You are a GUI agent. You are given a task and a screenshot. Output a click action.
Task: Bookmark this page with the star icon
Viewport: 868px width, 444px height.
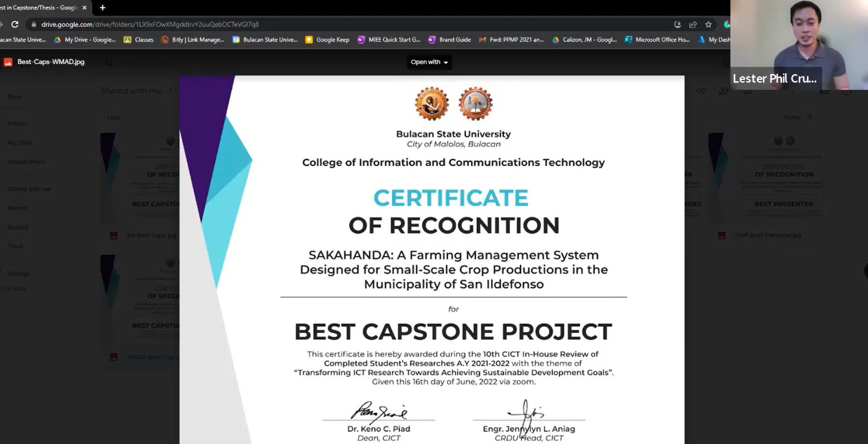coord(708,24)
